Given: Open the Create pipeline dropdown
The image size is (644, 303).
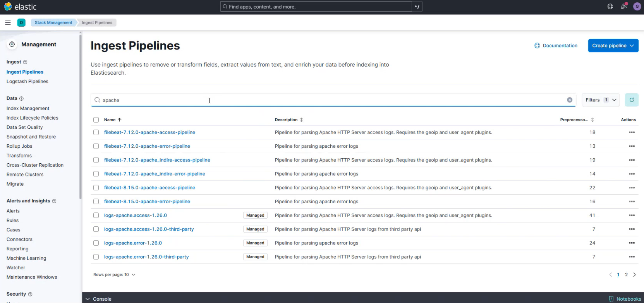Looking at the screenshot, I should pos(613,46).
